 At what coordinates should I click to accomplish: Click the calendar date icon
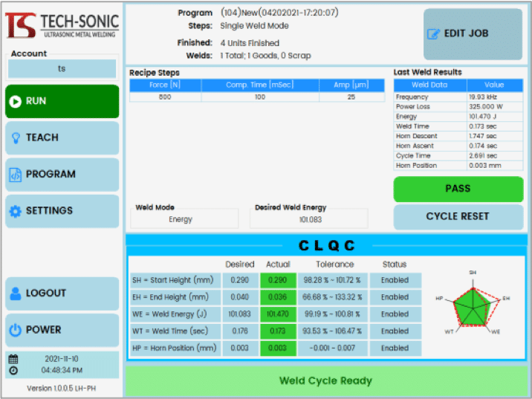13,359
